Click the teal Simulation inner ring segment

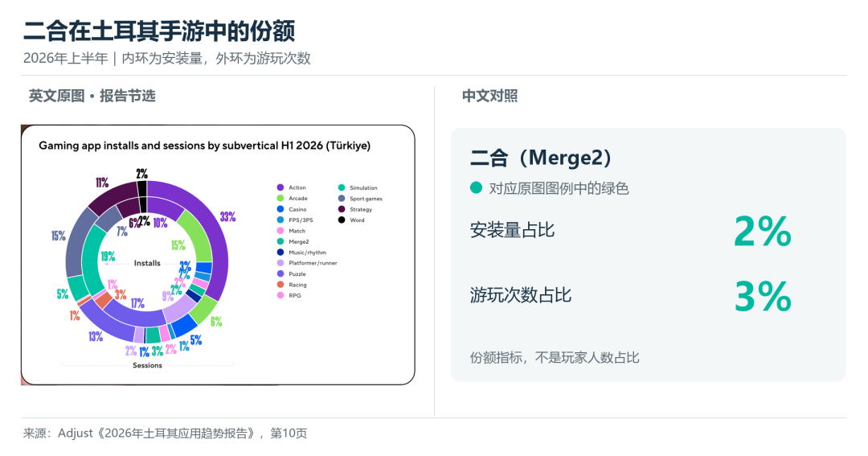pyautogui.click(x=92, y=261)
